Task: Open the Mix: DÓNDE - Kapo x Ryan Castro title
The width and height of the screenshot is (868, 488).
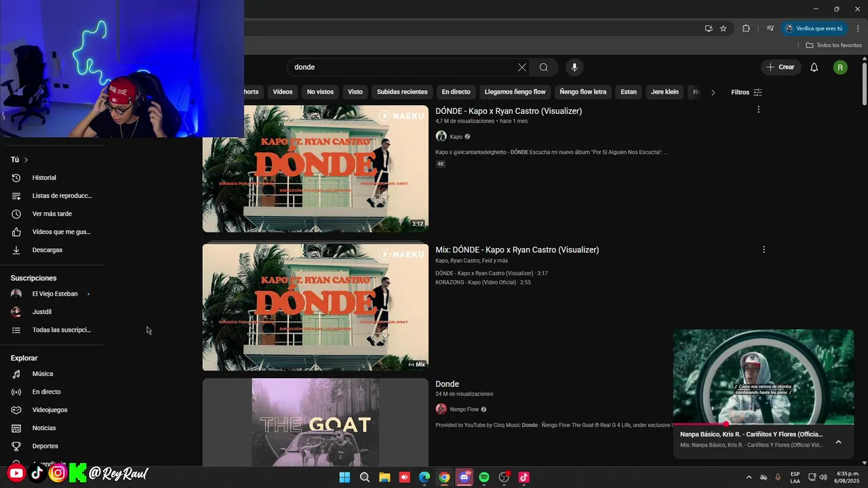Action: pyautogui.click(x=517, y=249)
